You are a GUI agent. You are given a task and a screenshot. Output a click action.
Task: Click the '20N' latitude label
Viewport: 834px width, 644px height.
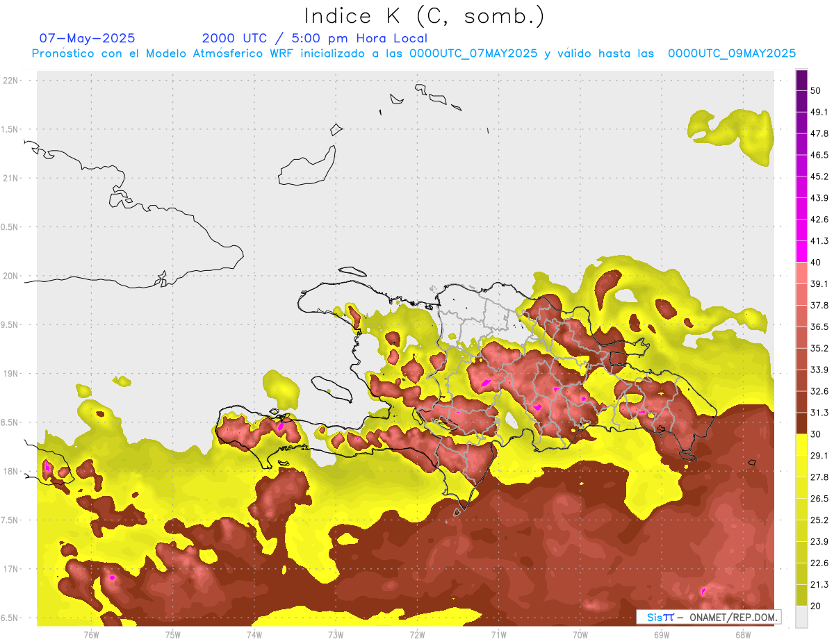[10, 276]
